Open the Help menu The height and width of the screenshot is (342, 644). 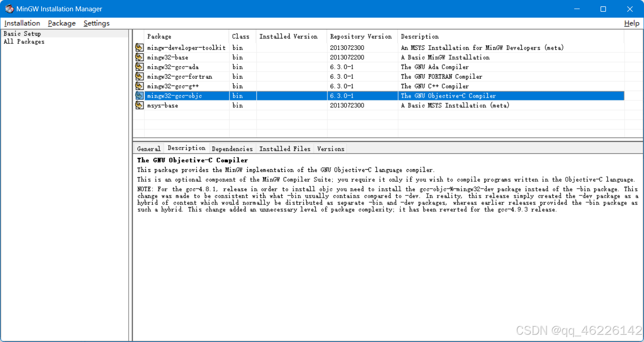point(632,23)
